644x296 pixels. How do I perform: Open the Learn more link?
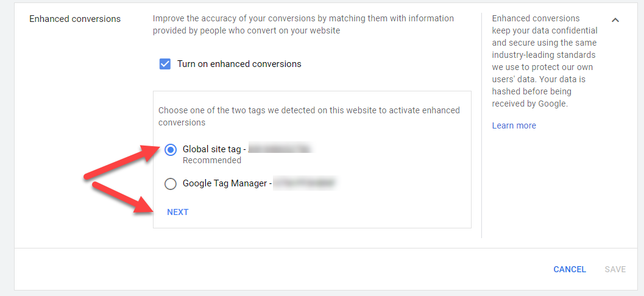click(514, 125)
